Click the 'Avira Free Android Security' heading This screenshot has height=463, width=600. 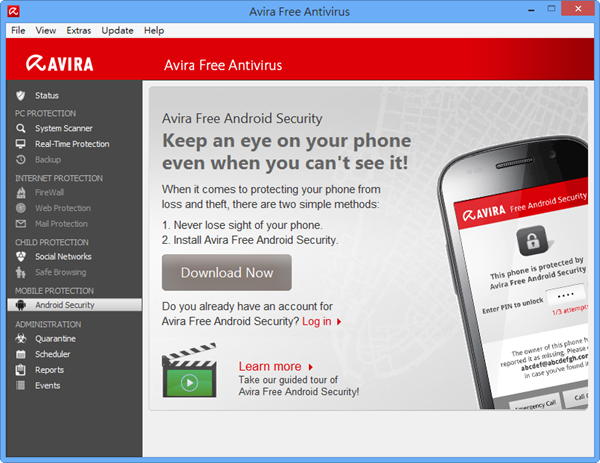(x=242, y=118)
